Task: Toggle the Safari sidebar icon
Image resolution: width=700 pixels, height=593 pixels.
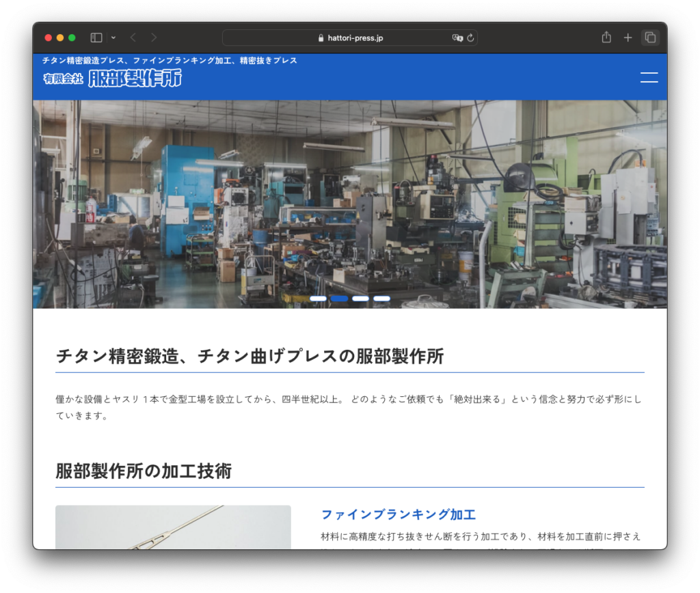Action: 96,38
